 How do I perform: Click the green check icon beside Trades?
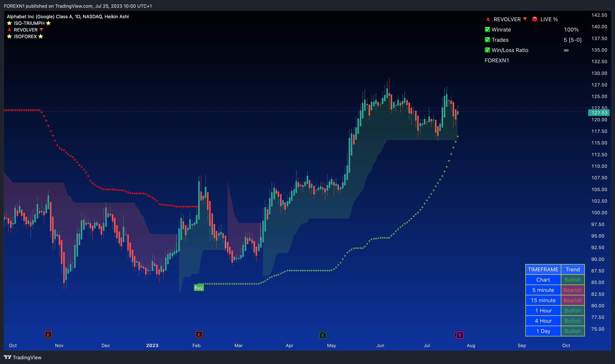pos(487,40)
